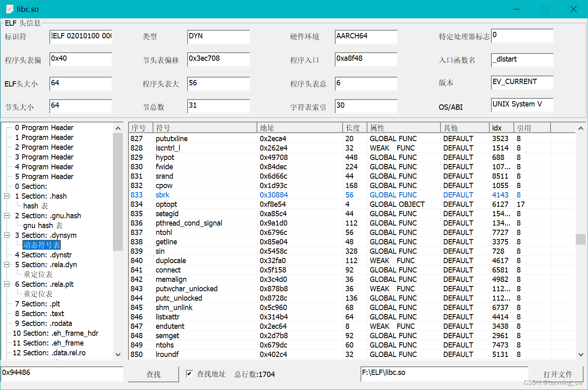Click the 入口函数名 _dlstart field
Viewport: 588px width, 390px height.
[522, 60]
